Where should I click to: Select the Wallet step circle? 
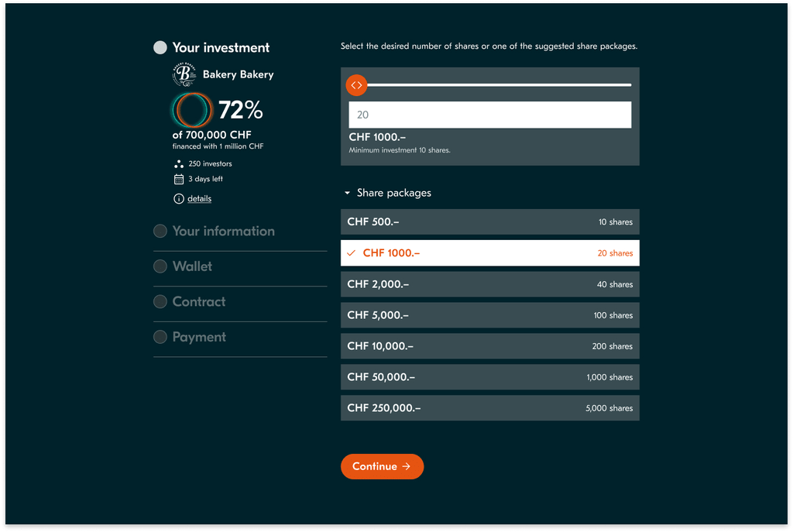[x=160, y=266]
